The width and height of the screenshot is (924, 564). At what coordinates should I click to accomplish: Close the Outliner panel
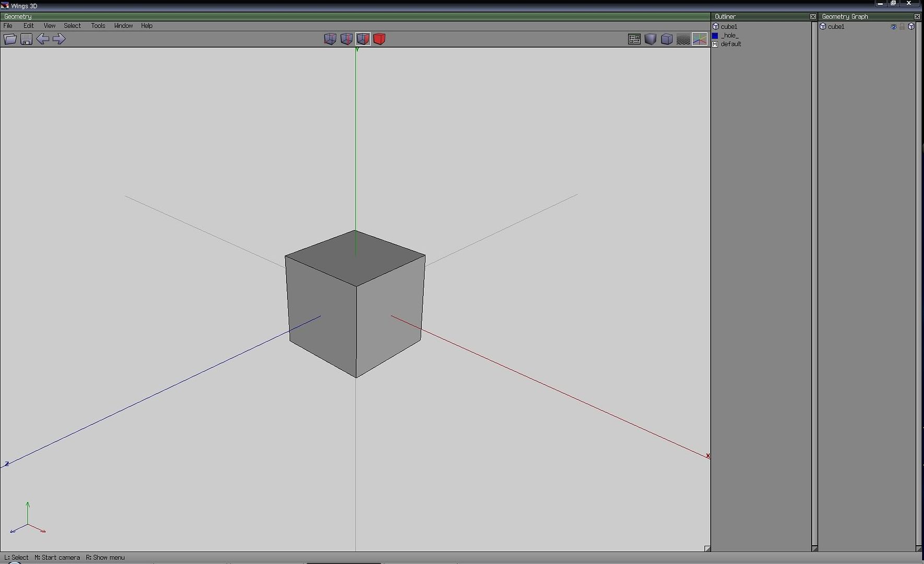coord(813,17)
